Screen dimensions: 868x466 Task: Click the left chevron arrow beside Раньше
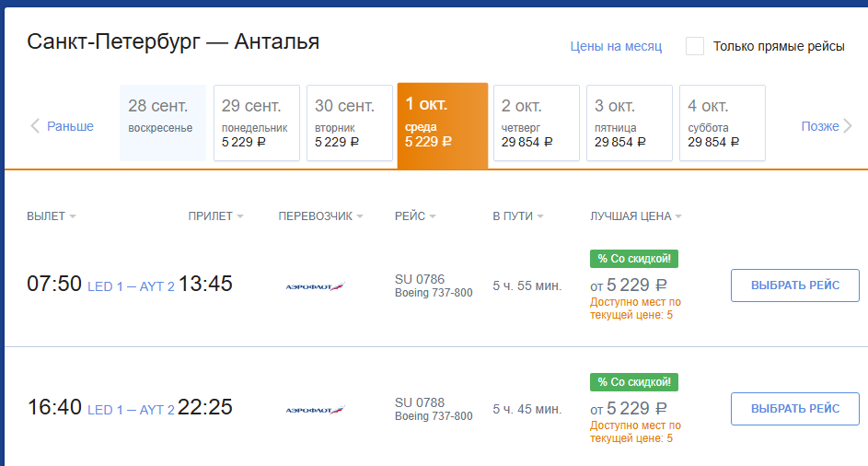pyautogui.click(x=35, y=126)
